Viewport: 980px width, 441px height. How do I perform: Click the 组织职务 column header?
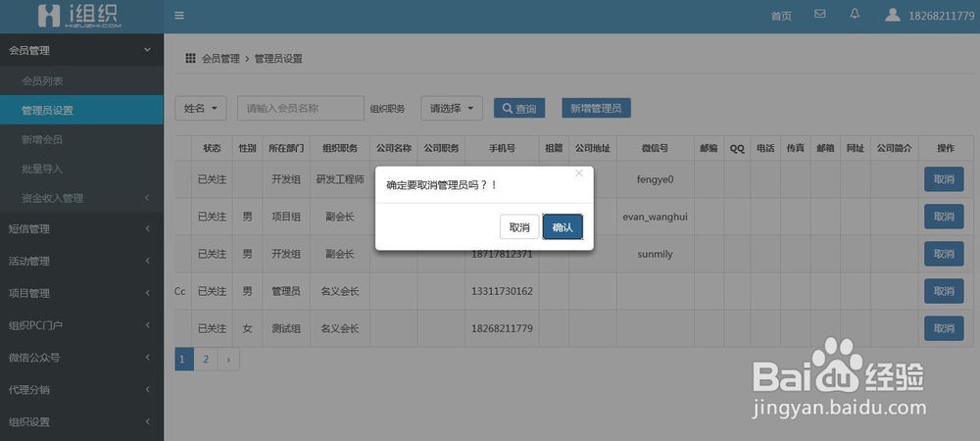click(340, 149)
